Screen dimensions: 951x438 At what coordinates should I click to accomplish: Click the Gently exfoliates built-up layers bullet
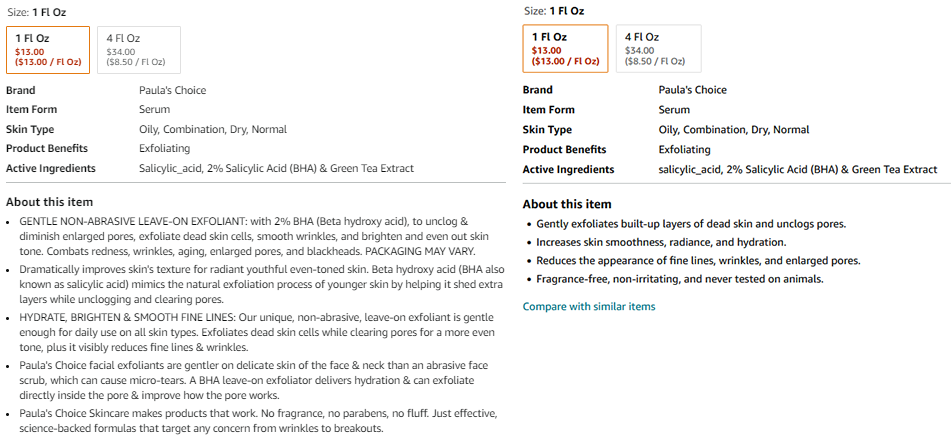697,224
